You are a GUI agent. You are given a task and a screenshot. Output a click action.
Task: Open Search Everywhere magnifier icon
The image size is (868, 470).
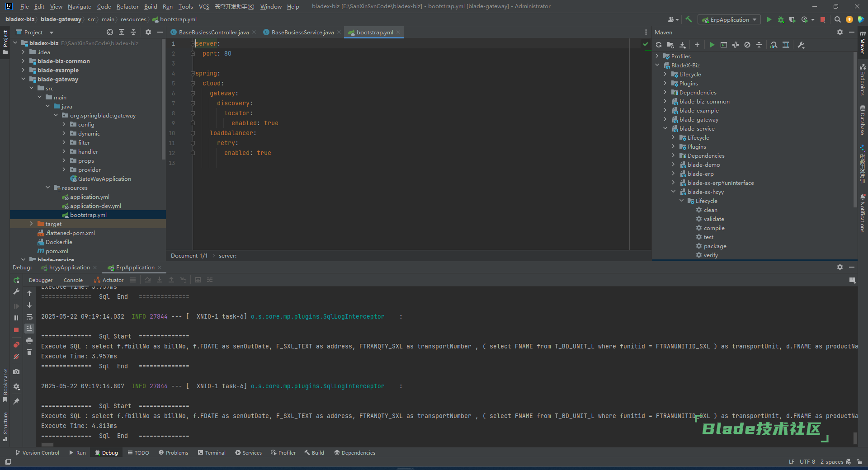837,19
